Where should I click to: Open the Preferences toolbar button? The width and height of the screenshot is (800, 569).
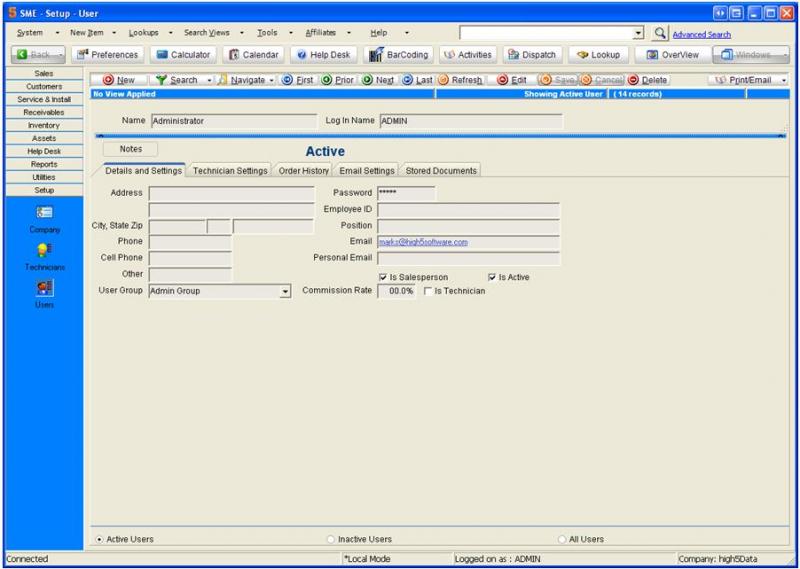tap(108, 55)
